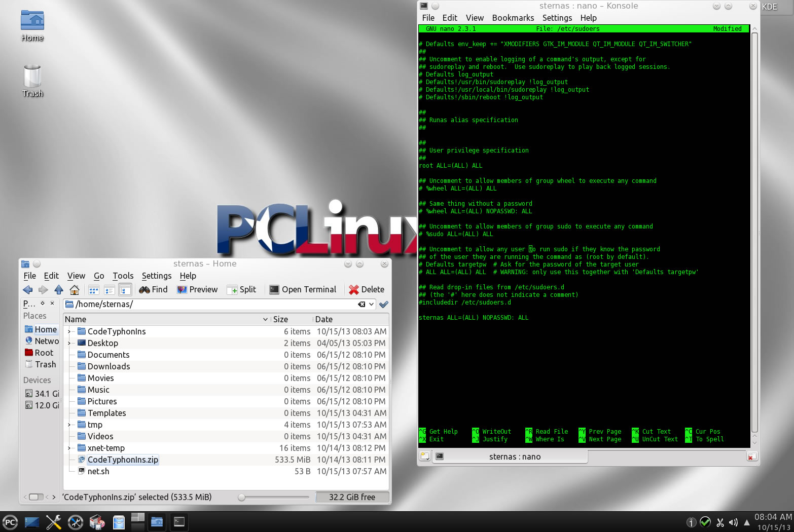Viewport: 794px width, 532px height.
Task: Open Dolphin's Go menu
Action: tap(99, 276)
